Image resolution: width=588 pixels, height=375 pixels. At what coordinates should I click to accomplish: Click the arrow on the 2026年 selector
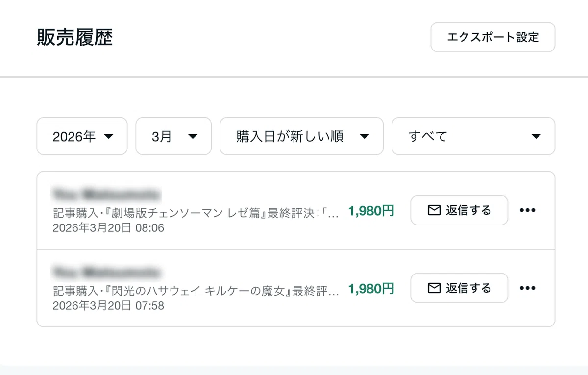109,136
